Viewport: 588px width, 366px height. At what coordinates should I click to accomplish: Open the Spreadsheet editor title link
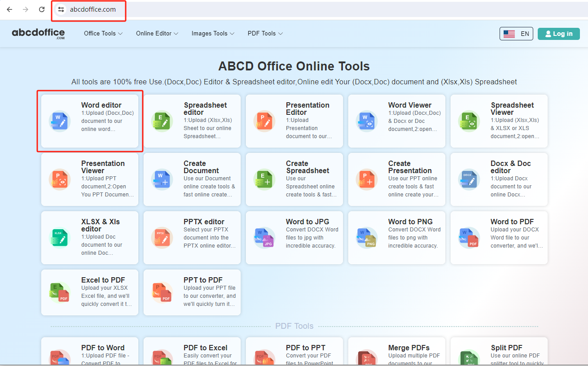click(205, 109)
